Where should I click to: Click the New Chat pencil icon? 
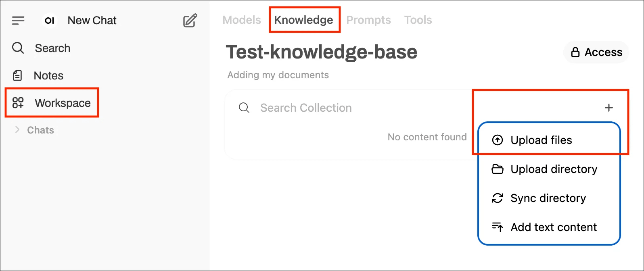tap(190, 21)
